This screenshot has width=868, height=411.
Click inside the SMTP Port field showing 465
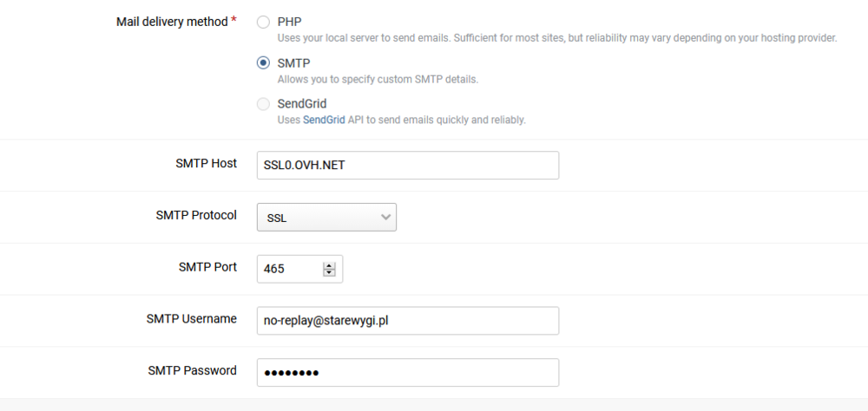point(289,270)
